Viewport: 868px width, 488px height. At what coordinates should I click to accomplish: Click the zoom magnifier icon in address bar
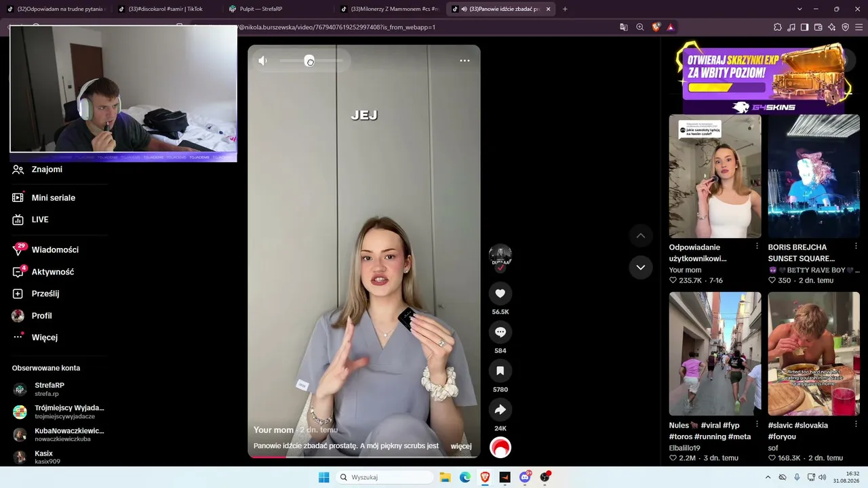tap(640, 27)
